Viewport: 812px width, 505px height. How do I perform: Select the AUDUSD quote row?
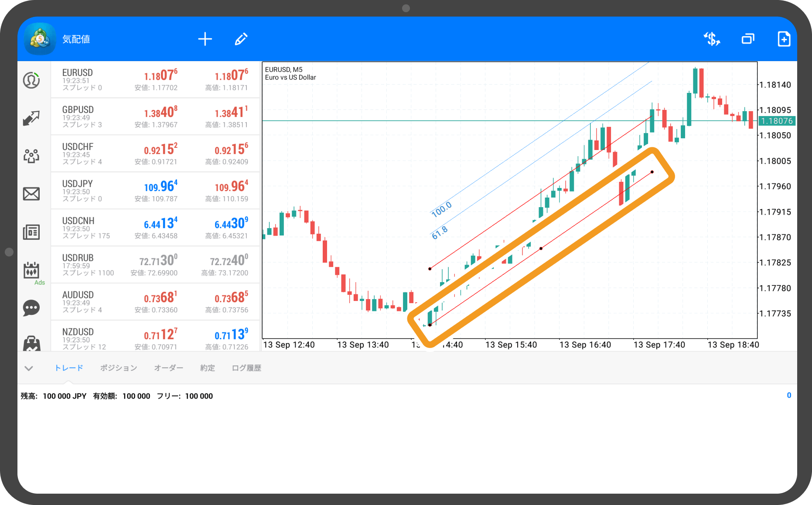click(x=155, y=302)
